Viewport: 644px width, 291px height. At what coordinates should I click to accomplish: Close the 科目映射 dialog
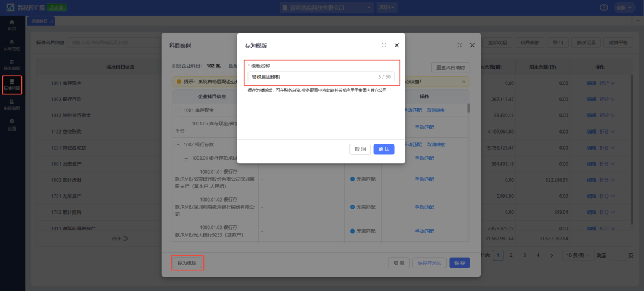point(472,45)
